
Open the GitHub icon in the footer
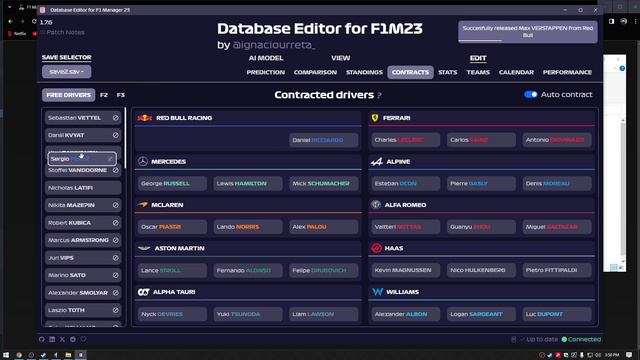[x=42, y=339]
